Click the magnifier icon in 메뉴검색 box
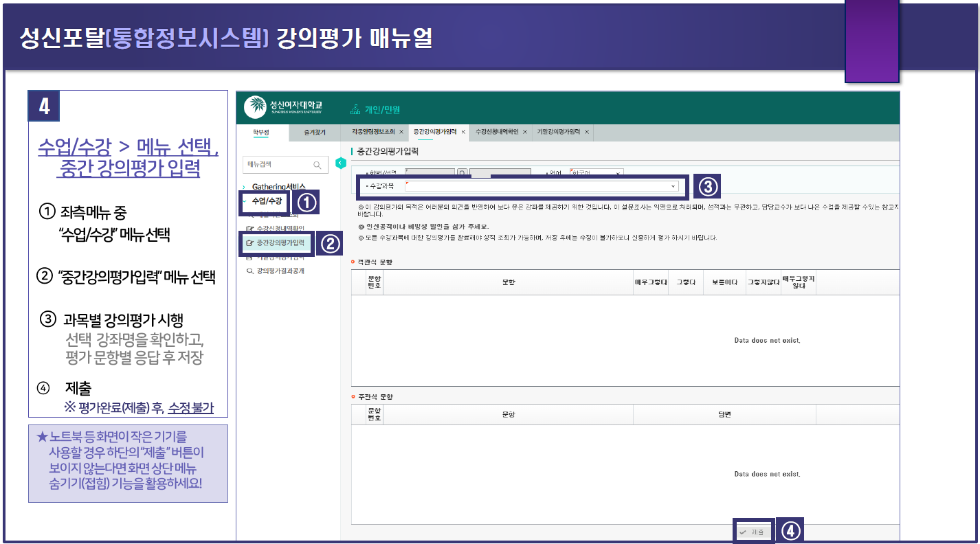980x544 pixels. pyautogui.click(x=317, y=165)
